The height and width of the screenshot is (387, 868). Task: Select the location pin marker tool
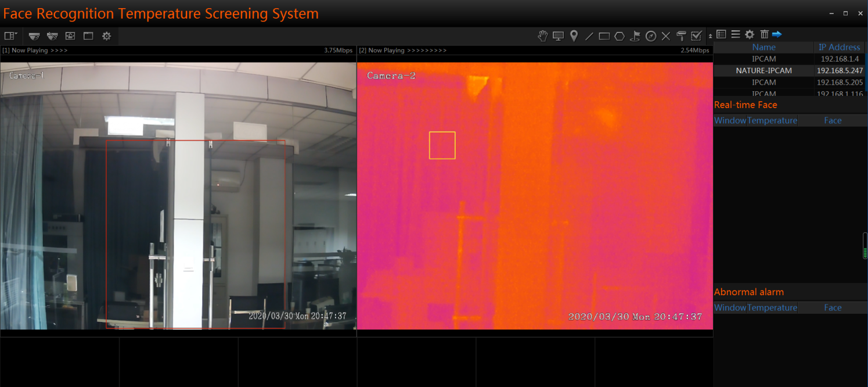coord(574,36)
